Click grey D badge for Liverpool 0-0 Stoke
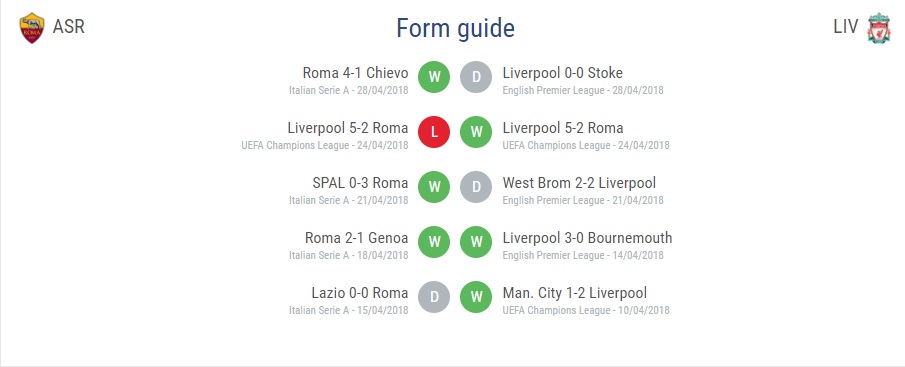The width and height of the screenshot is (905, 367). pos(476,77)
